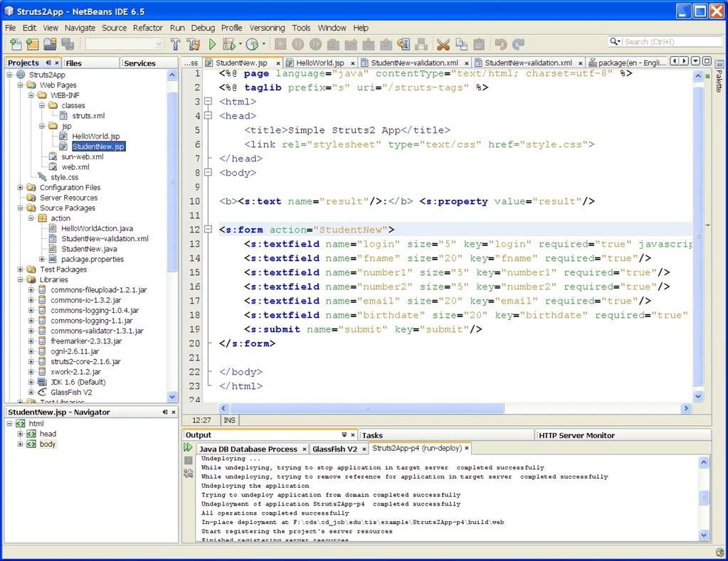Collapse the Web Pages folder node
The width and height of the screenshot is (728, 561).
(21, 85)
